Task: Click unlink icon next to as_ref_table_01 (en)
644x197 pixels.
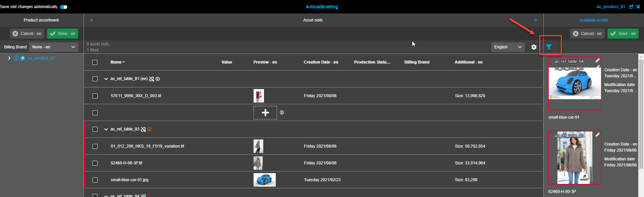Action: click(x=152, y=79)
